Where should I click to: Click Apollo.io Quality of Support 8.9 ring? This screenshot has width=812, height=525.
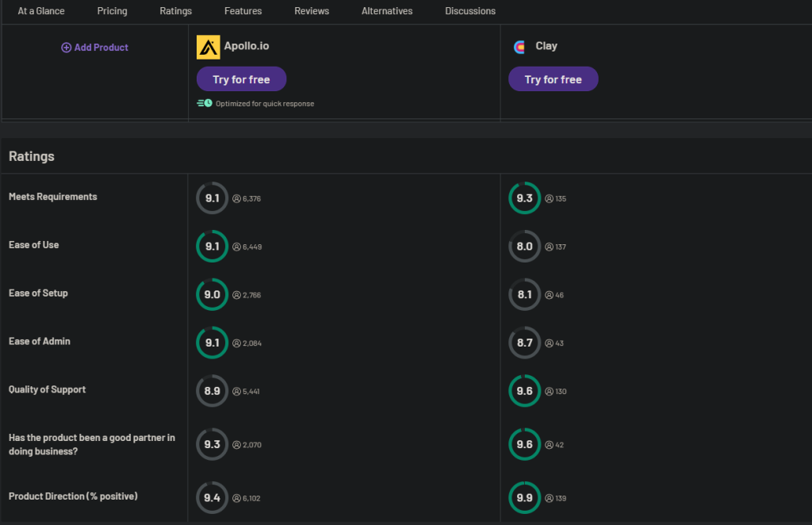(x=213, y=390)
